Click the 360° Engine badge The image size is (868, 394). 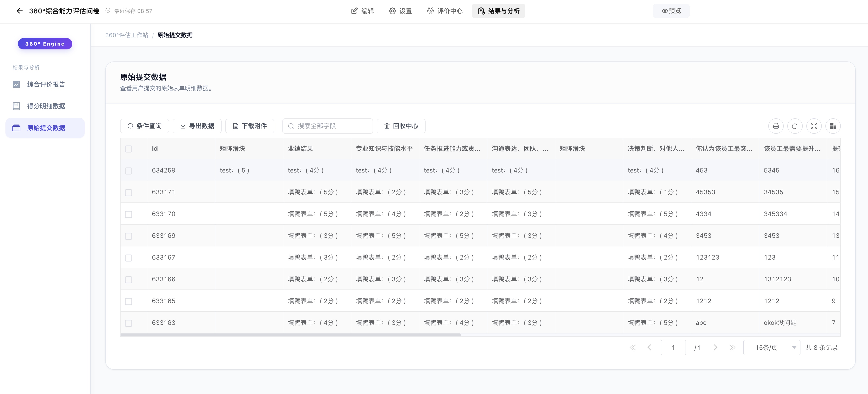tap(45, 44)
